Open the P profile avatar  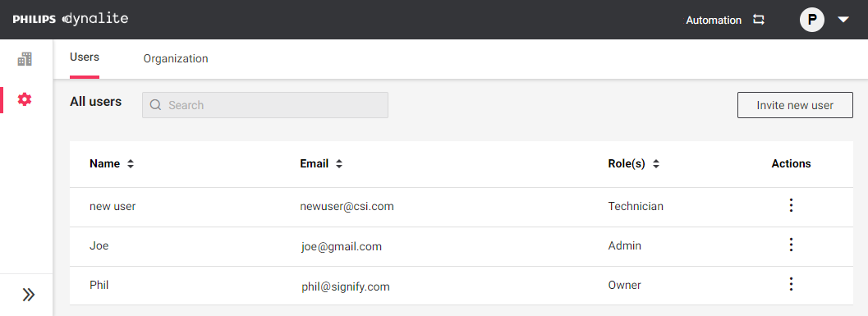click(x=812, y=20)
